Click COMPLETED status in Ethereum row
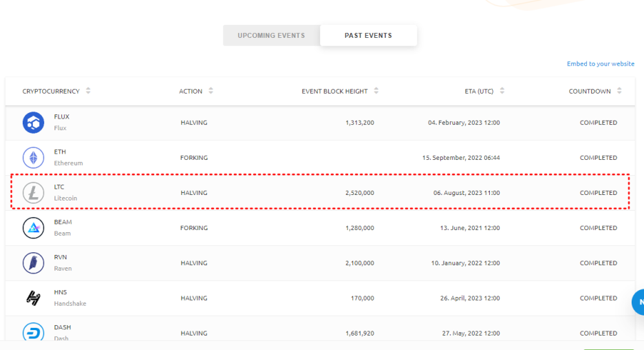The height and width of the screenshot is (350, 644). click(599, 158)
